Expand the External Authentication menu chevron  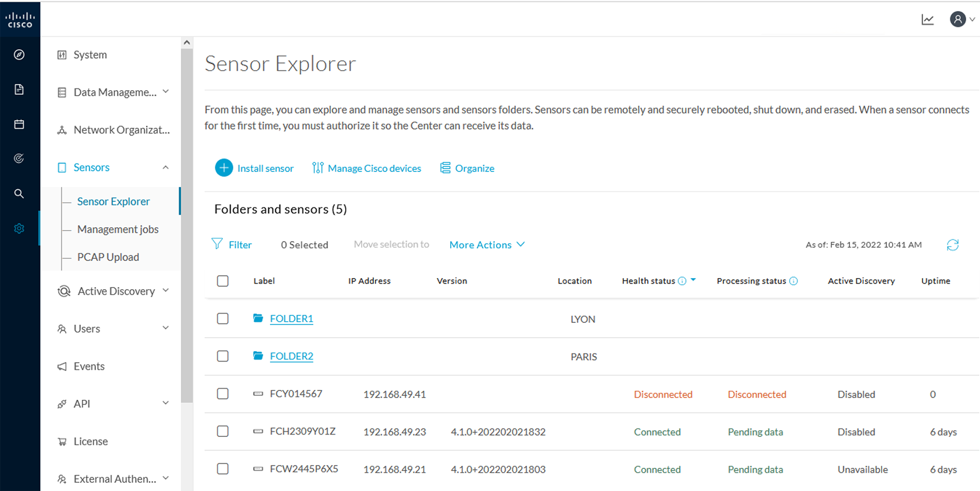pyautogui.click(x=165, y=478)
